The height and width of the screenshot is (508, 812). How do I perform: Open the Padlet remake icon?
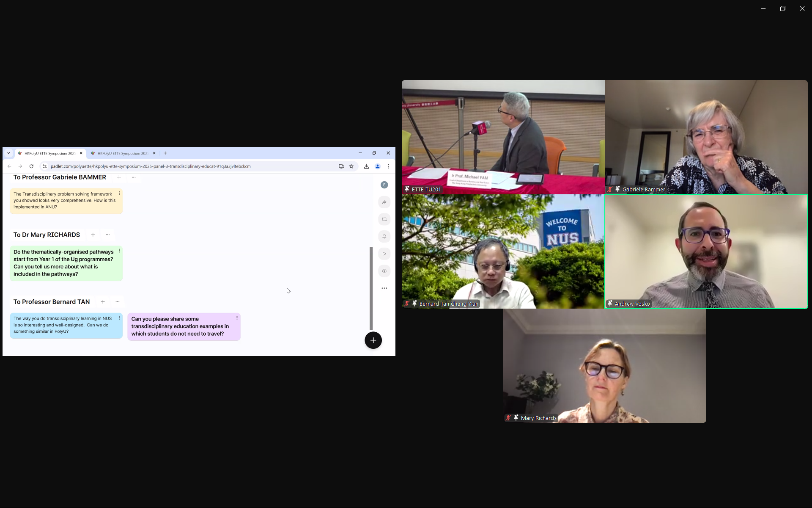384,219
